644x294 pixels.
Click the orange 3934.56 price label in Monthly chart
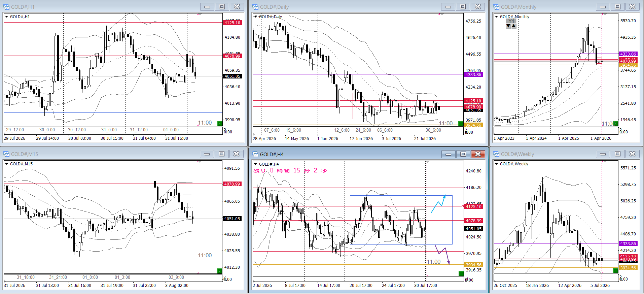(x=628, y=65)
